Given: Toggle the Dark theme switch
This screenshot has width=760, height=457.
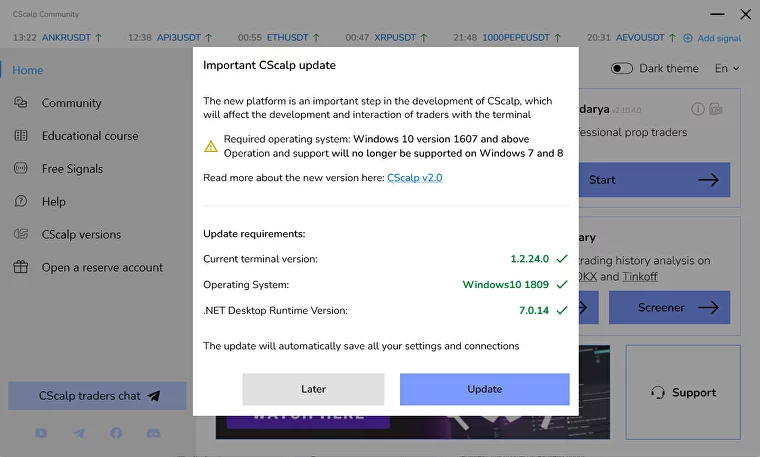Looking at the screenshot, I should pos(622,68).
